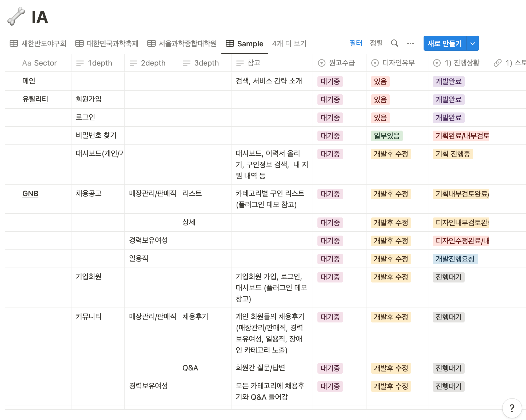Open the 정렬 sort option

point(376,43)
